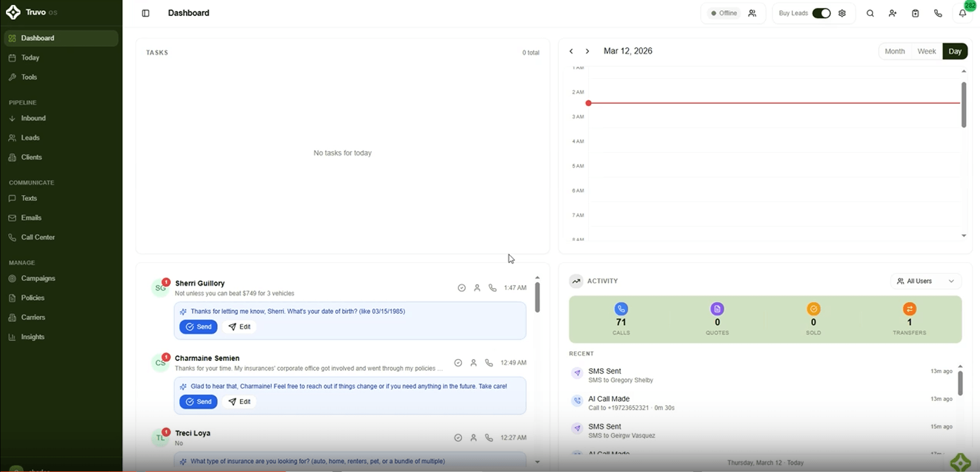980x472 pixels.
Task: Go to next calendar day
Action: [x=587, y=51]
